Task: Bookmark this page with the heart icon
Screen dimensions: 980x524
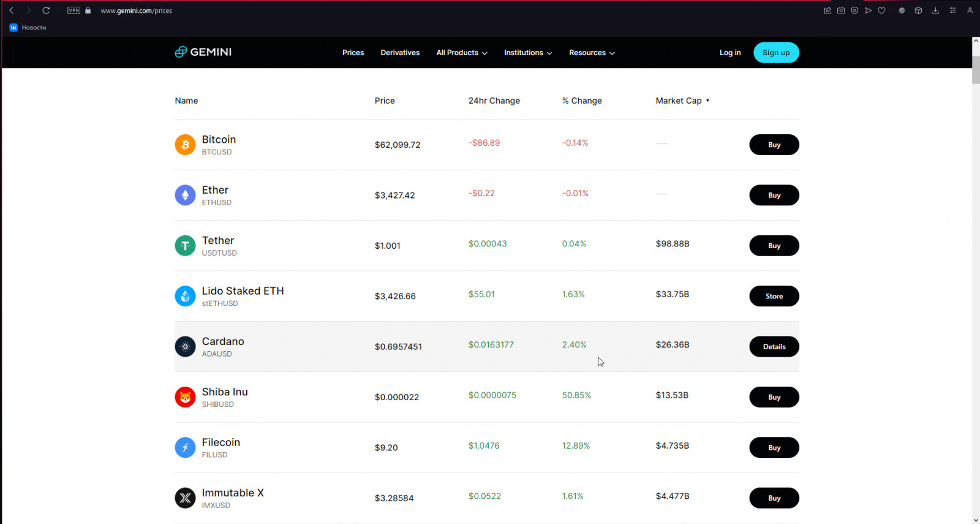Action: pos(881,10)
